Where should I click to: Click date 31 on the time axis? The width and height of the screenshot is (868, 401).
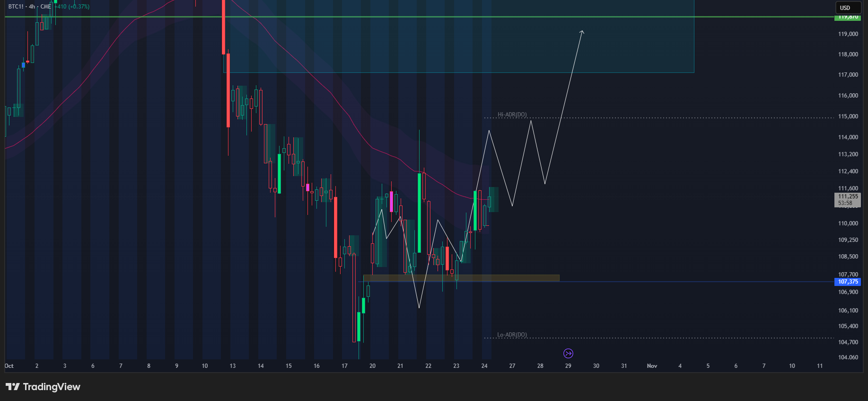624,366
